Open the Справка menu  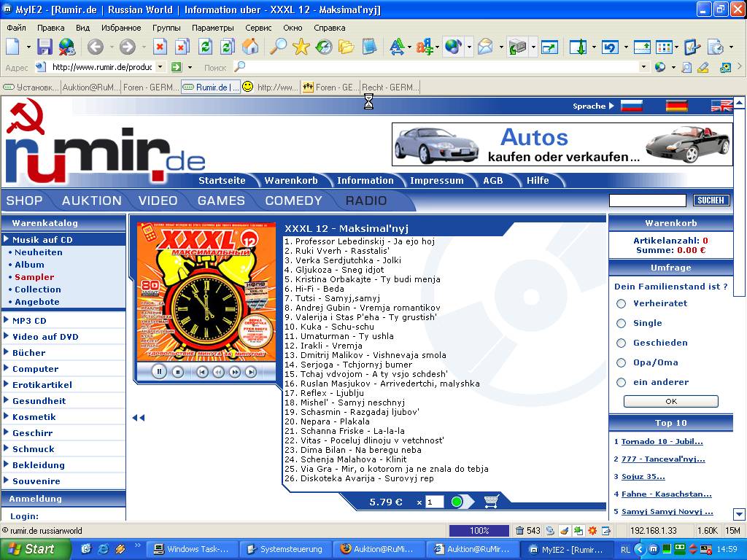(x=329, y=28)
